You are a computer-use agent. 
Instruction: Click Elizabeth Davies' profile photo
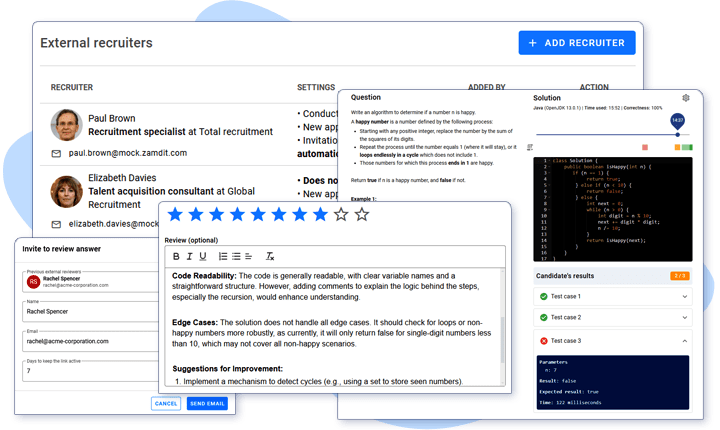pos(67,191)
